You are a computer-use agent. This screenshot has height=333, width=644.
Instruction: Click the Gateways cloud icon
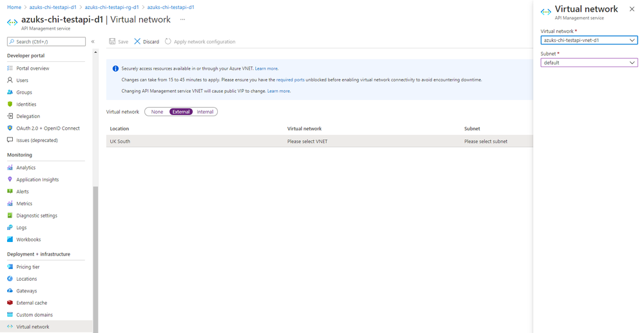[x=10, y=290]
